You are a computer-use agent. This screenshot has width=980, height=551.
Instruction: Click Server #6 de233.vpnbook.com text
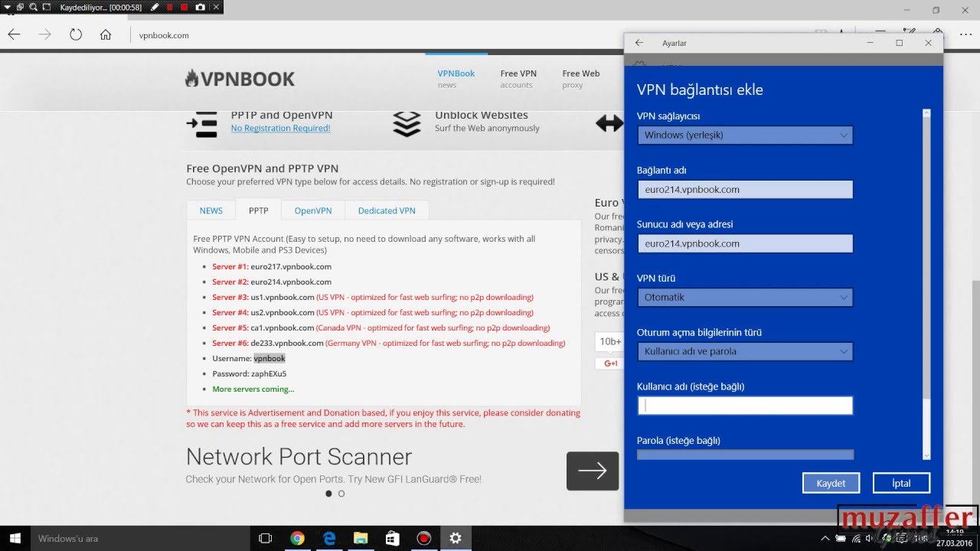tap(389, 343)
